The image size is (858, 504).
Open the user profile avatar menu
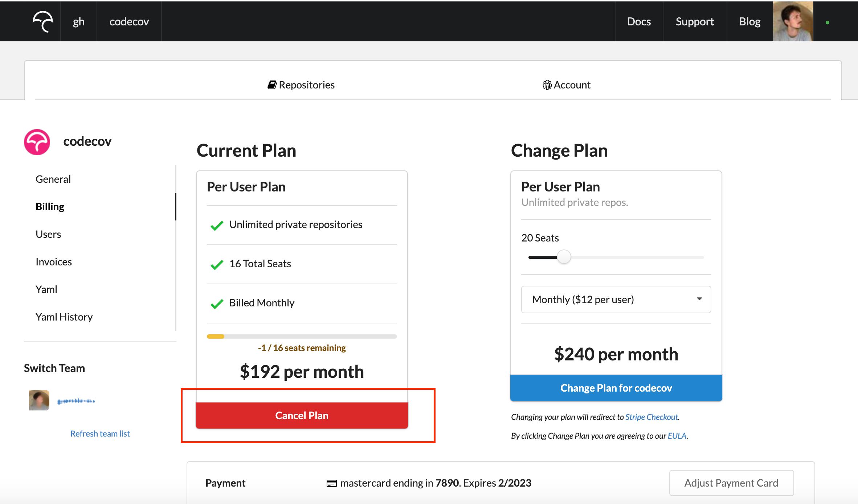tap(793, 21)
